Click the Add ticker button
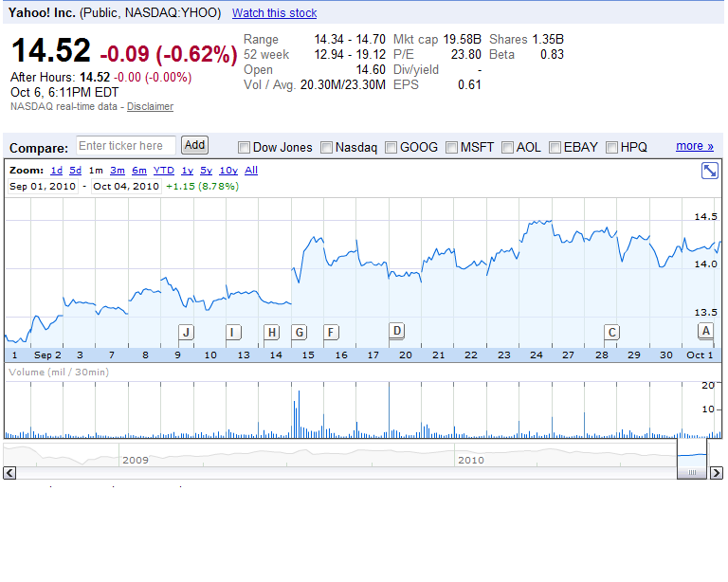This screenshot has height=582, width=728. click(x=194, y=145)
